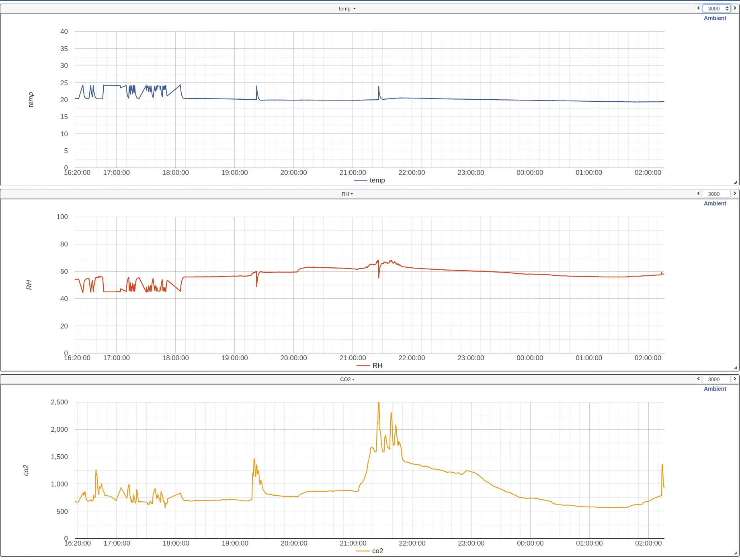This screenshot has height=560, width=740.
Task: Open Ambient link under RH chart header
Action: tap(715, 203)
